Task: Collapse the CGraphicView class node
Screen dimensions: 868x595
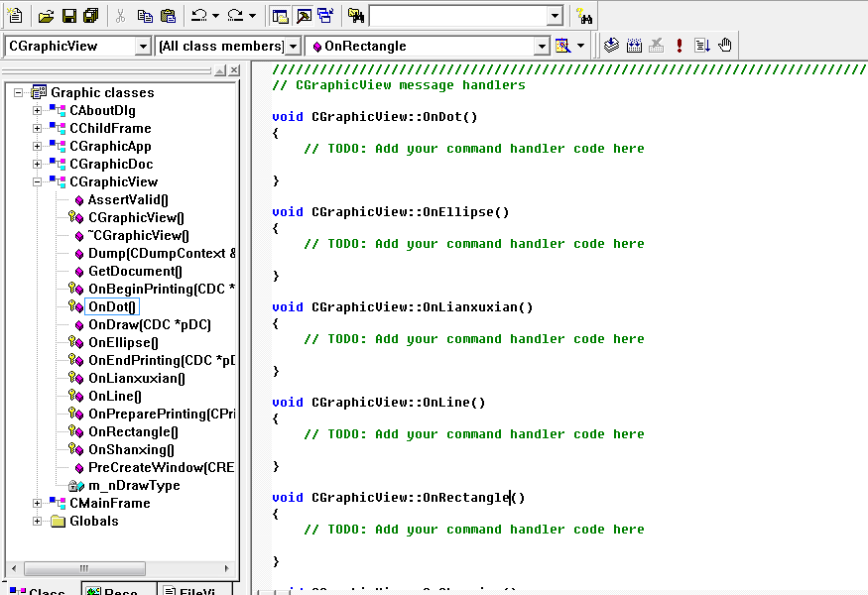Action: point(39,181)
